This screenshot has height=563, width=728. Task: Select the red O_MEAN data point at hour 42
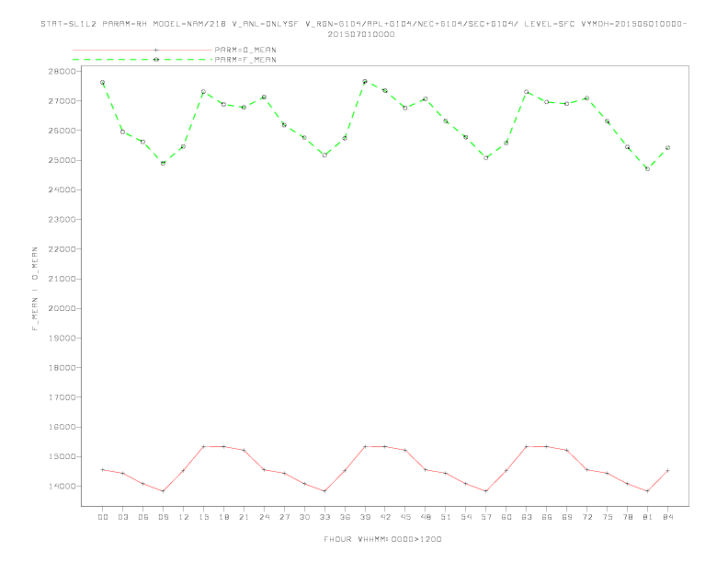[x=385, y=446]
